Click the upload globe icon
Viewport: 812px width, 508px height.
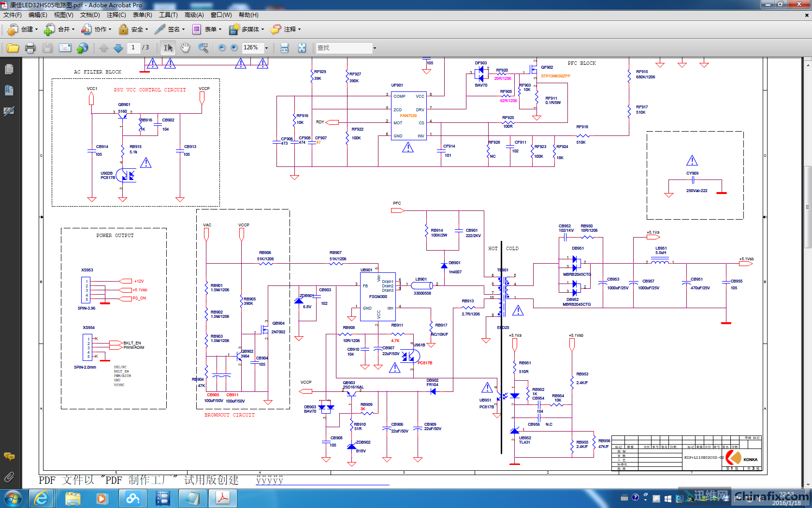point(83,48)
